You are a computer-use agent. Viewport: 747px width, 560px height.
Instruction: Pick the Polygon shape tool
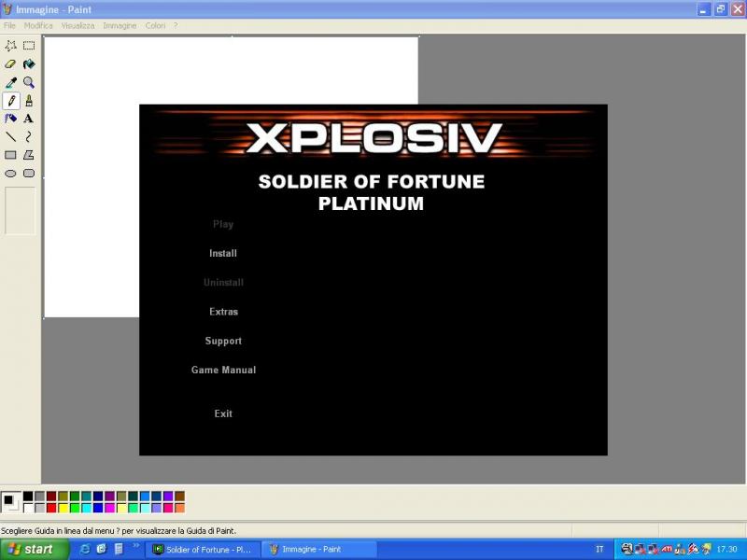coord(29,155)
